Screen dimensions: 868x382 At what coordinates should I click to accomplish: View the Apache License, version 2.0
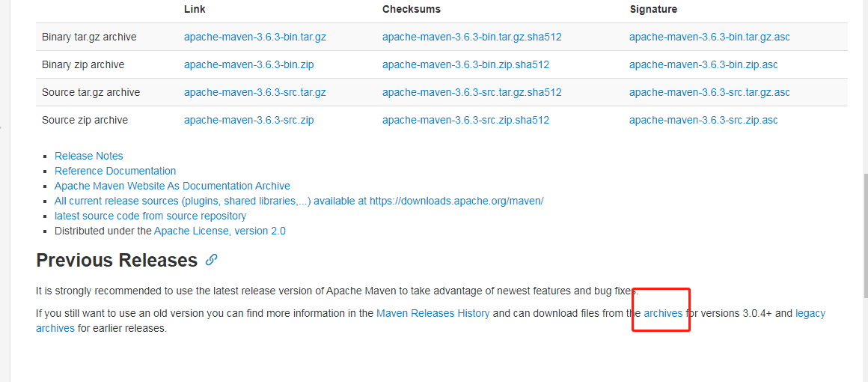tap(220, 231)
